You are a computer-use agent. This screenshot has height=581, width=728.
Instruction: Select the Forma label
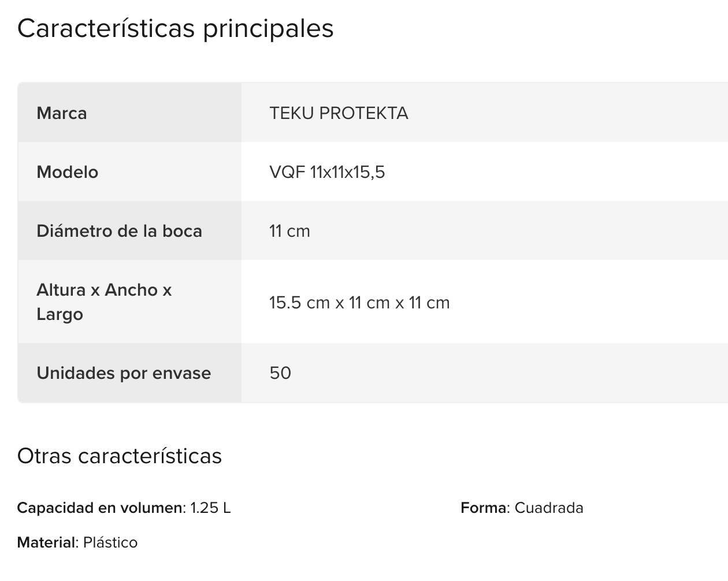click(x=484, y=508)
